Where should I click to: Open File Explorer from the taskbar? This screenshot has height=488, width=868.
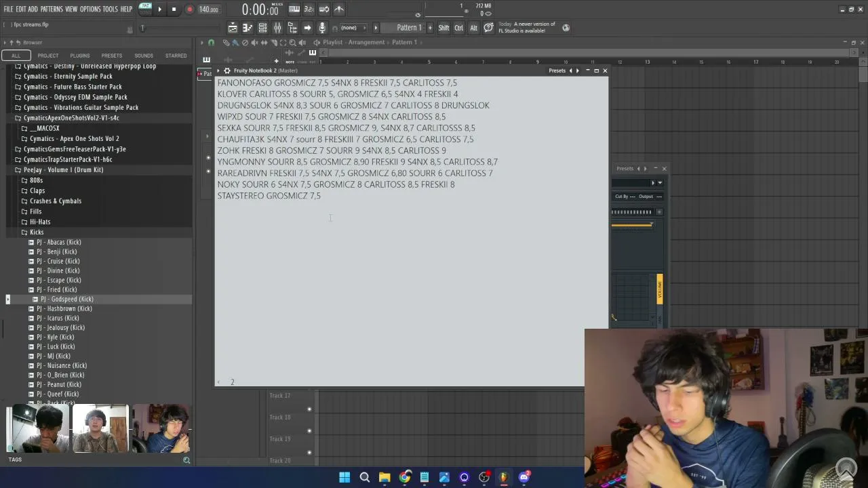pyautogui.click(x=384, y=477)
